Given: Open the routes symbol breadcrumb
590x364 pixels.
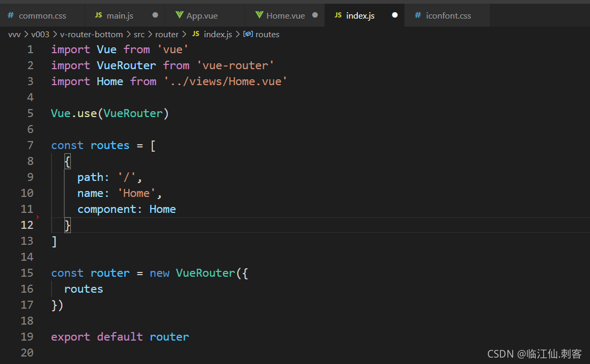Looking at the screenshot, I should [267, 34].
